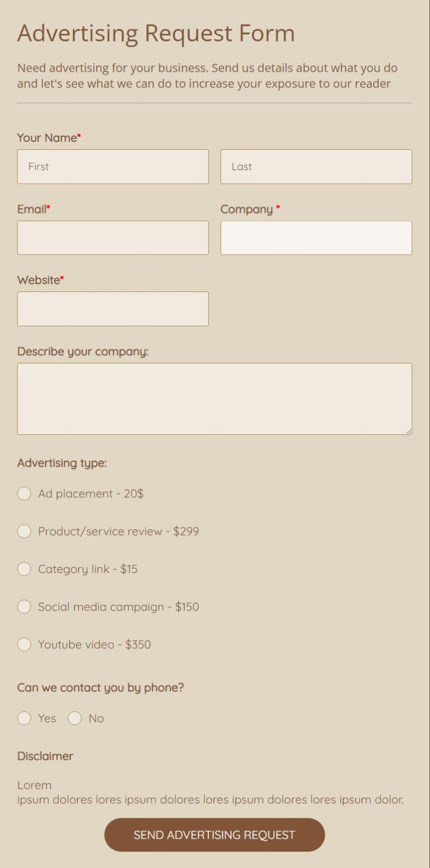
Task: Click the Your Name field label
Action: (x=47, y=138)
